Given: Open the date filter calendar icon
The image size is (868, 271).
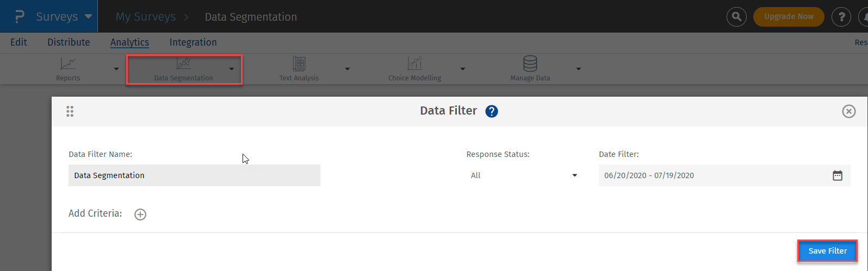Looking at the screenshot, I should (x=837, y=175).
